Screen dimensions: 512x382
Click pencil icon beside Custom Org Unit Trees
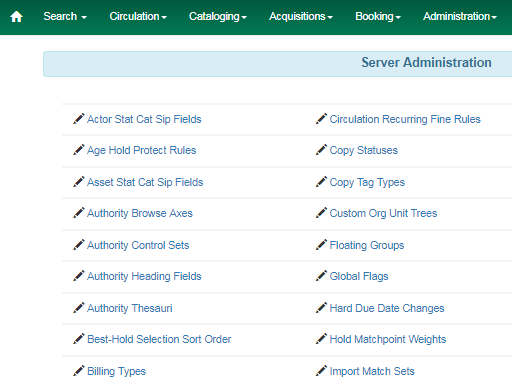pos(322,213)
